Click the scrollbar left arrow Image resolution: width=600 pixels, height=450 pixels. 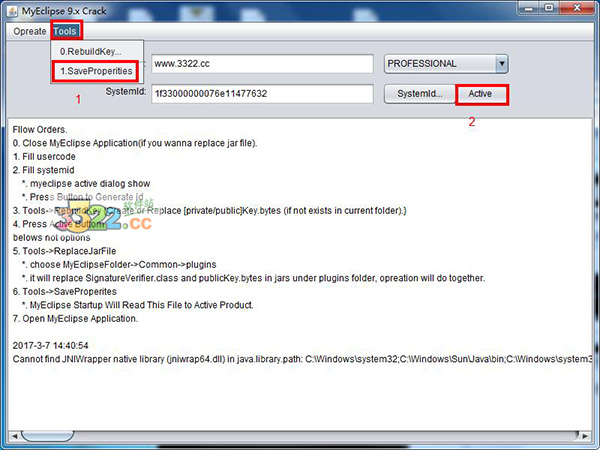click(x=15, y=435)
